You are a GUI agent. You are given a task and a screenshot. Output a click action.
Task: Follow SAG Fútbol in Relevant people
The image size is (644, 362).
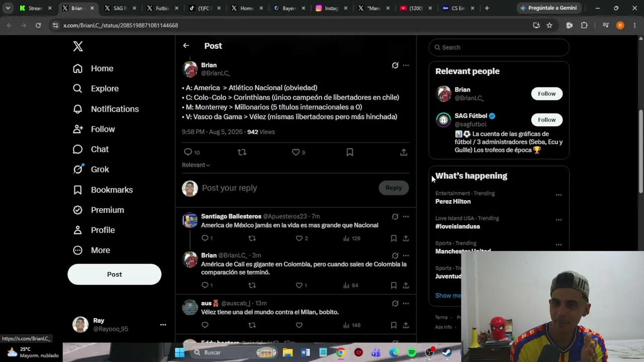546,120
